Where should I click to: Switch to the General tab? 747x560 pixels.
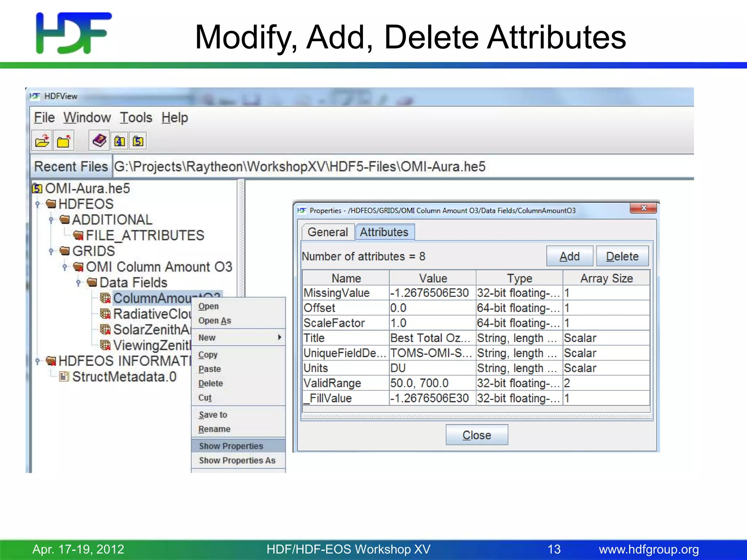pyautogui.click(x=328, y=232)
